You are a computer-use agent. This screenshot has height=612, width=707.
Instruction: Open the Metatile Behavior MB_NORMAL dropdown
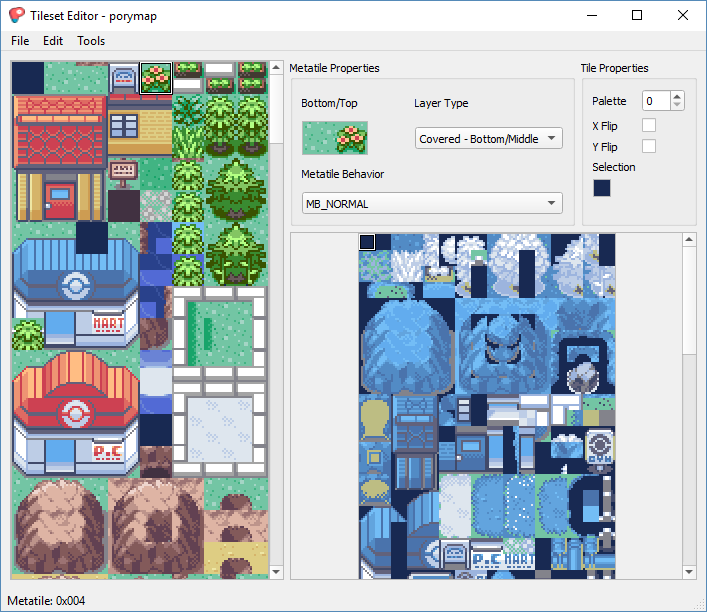pyautogui.click(x=432, y=203)
